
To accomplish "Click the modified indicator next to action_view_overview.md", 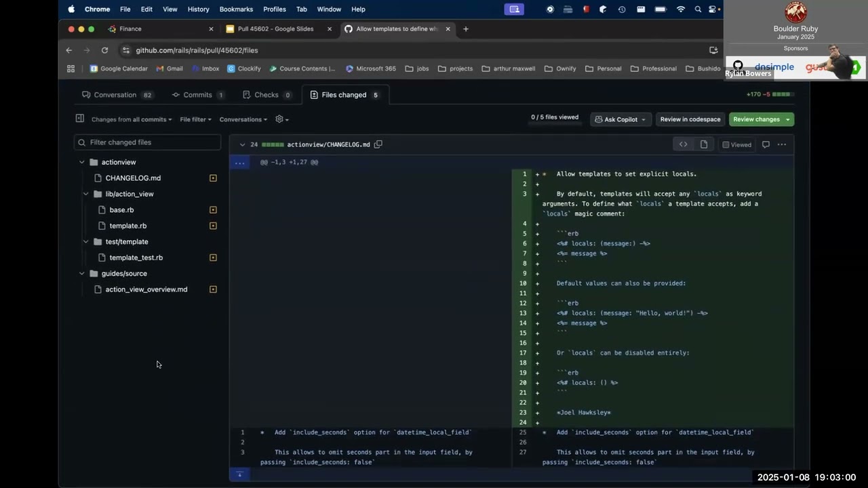I will (213, 289).
